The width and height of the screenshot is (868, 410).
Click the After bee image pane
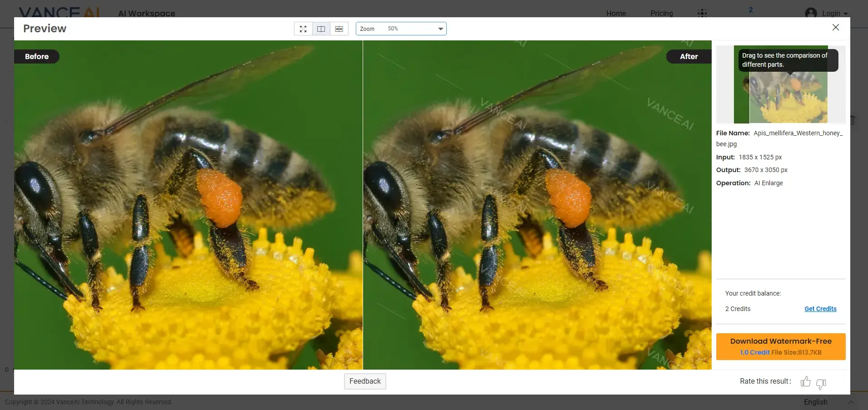pos(537,205)
